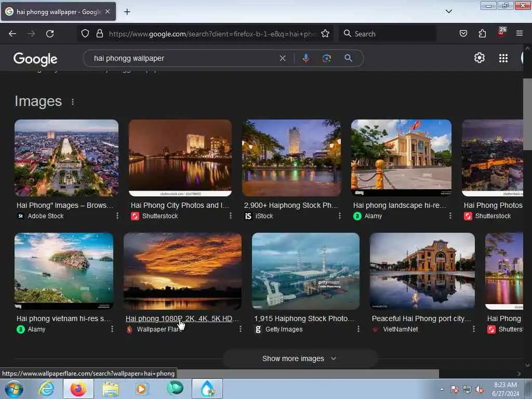Screen dimensions: 532x399
Task: Open the extension badge showing 25
Action: [501, 32]
